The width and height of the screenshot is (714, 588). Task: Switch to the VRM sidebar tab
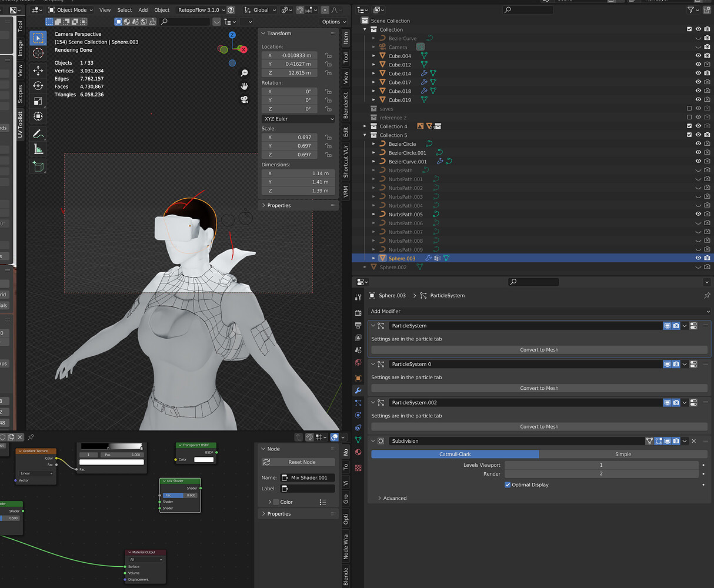click(x=346, y=192)
